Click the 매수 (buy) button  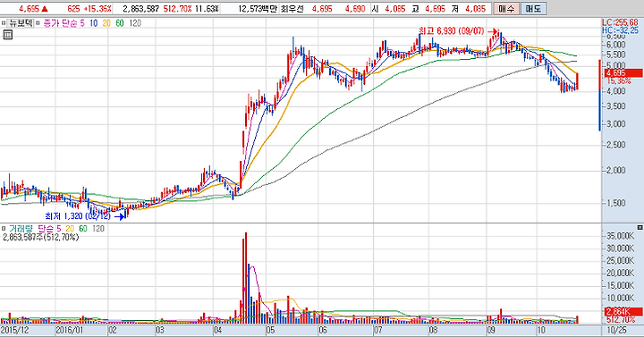(506, 9)
